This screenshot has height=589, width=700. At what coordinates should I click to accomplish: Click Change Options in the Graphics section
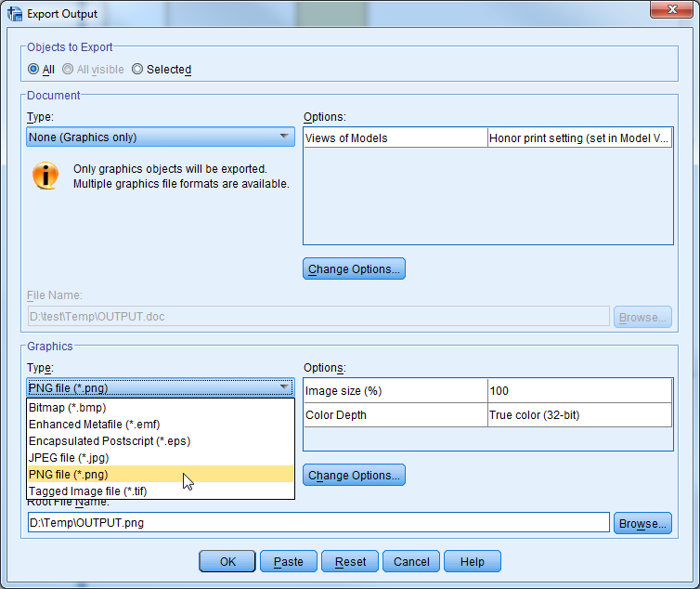coord(354,476)
